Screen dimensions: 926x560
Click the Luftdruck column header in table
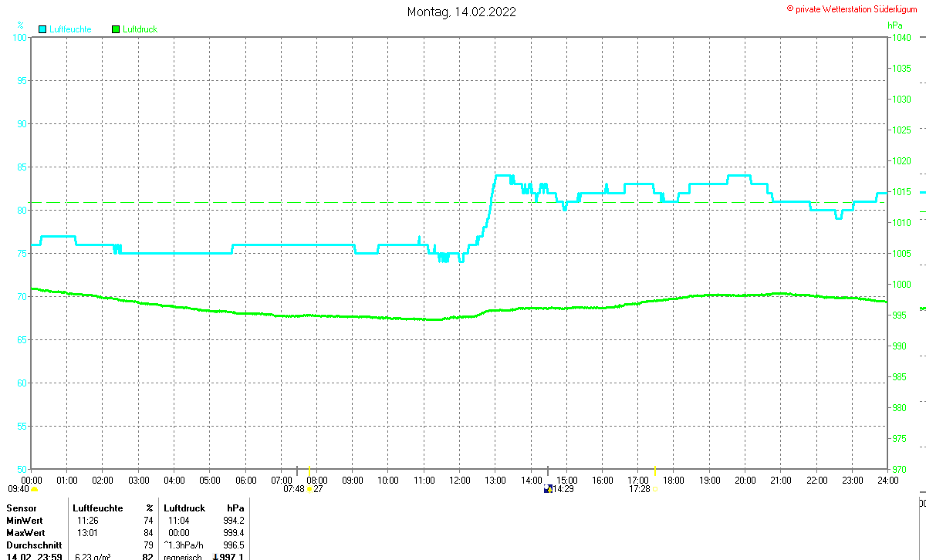click(184, 508)
